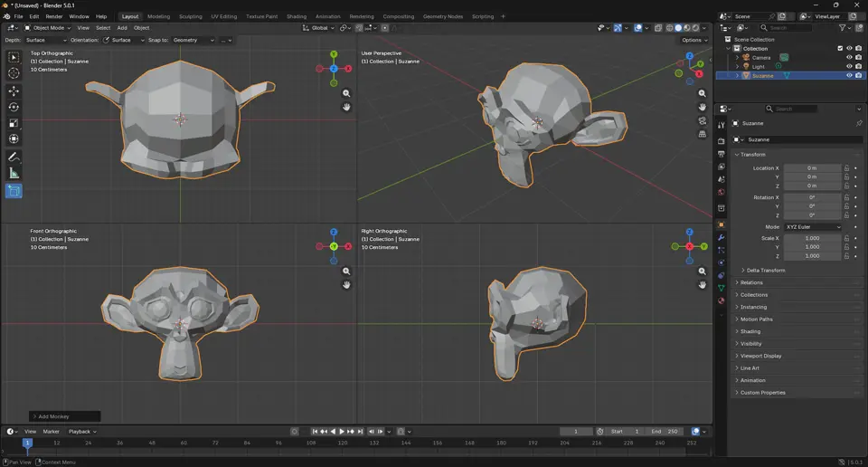Image resolution: width=868 pixels, height=467 pixels.
Task: Switch to the Sculpting workspace tab
Action: point(191,16)
